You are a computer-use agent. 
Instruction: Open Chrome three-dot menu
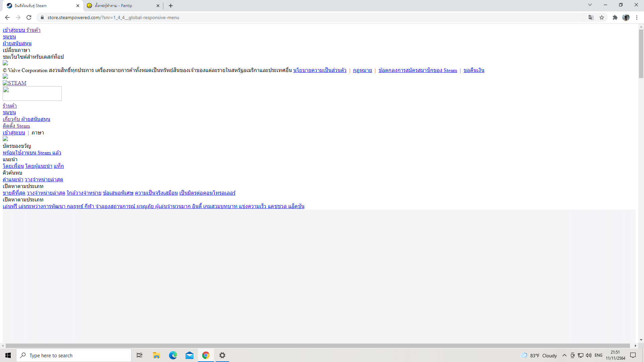coord(637,17)
